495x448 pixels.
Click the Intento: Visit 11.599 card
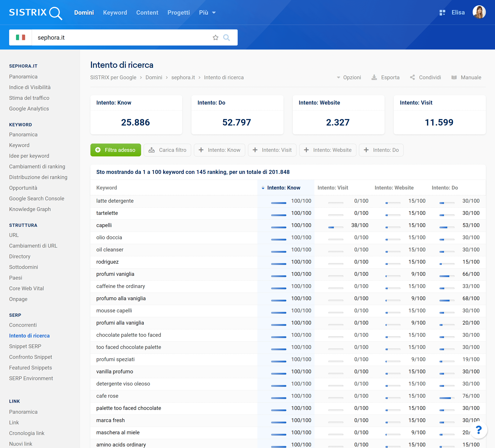(440, 115)
